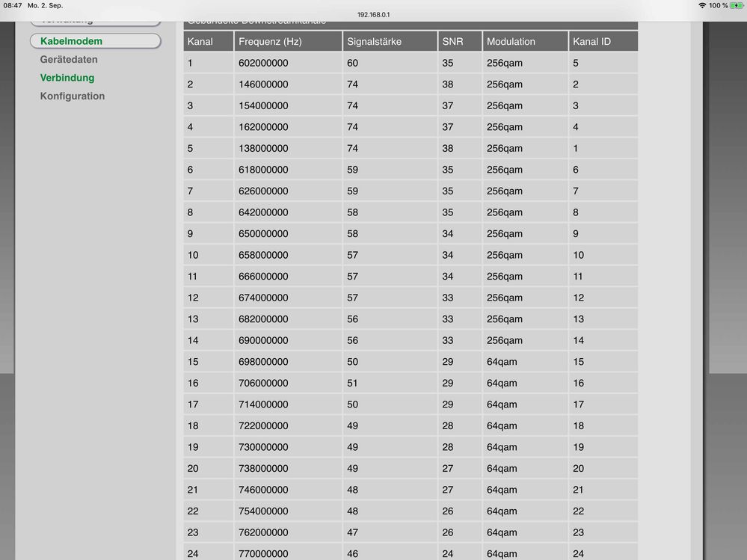Click Kanal ID 5 in 602000000 row

coord(603,63)
